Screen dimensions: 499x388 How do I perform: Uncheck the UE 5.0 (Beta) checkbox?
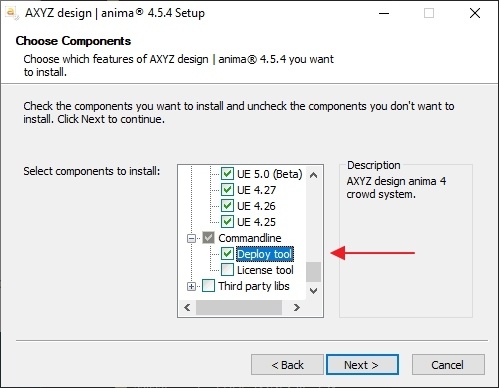click(x=227, y=174)
